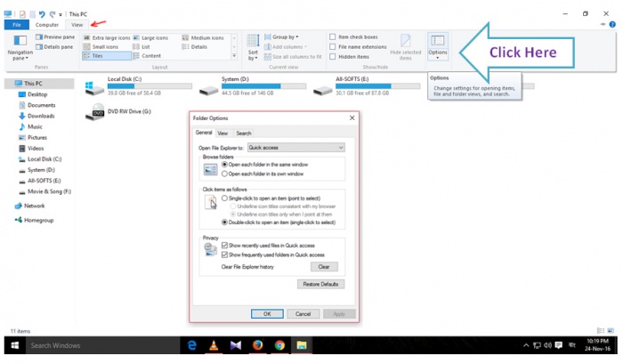Expand the Add columns dropdown
This screenshot has height=364, width=623.
tap(286, 47)
